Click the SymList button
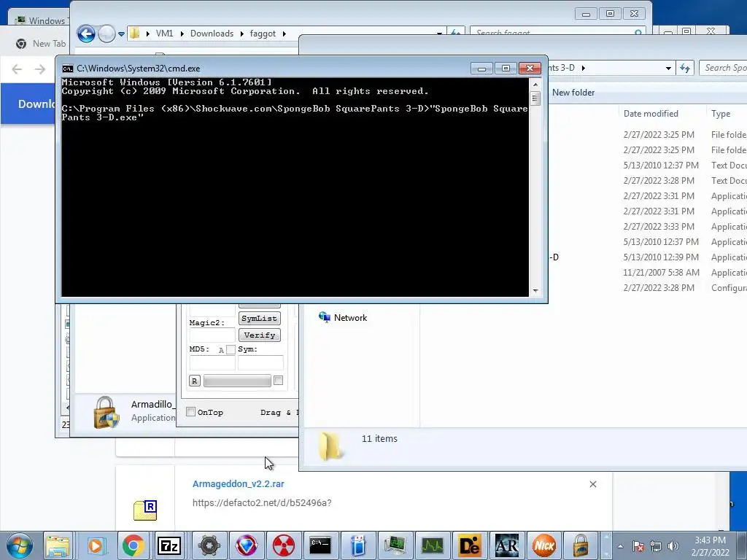The image size is (747, 560). [259, 318]
